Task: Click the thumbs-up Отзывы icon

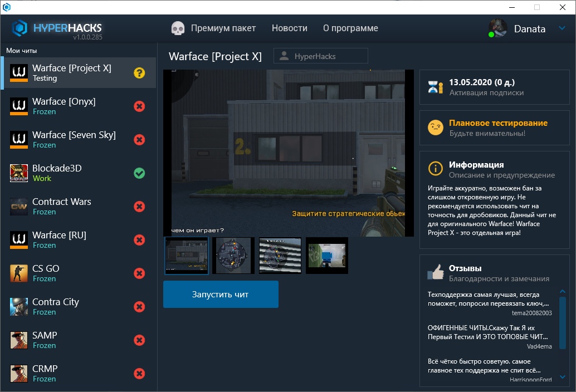Action: click(x=435, y=272)
